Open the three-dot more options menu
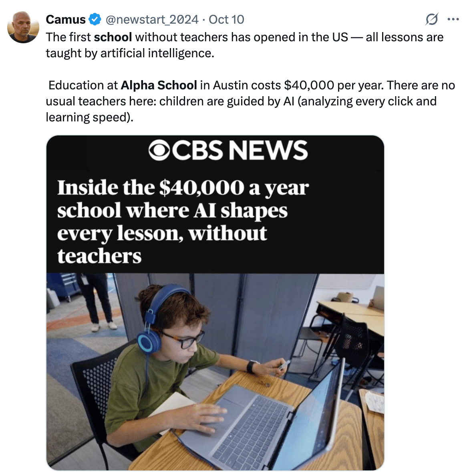Viewport: 467px width, 476px height. (453, 19)
